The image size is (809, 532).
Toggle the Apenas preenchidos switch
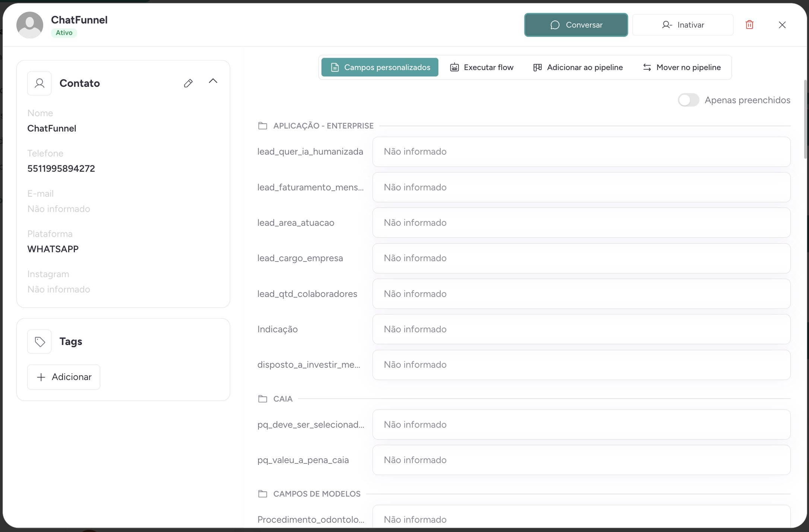pyautogui.click(x=688, y=100)
